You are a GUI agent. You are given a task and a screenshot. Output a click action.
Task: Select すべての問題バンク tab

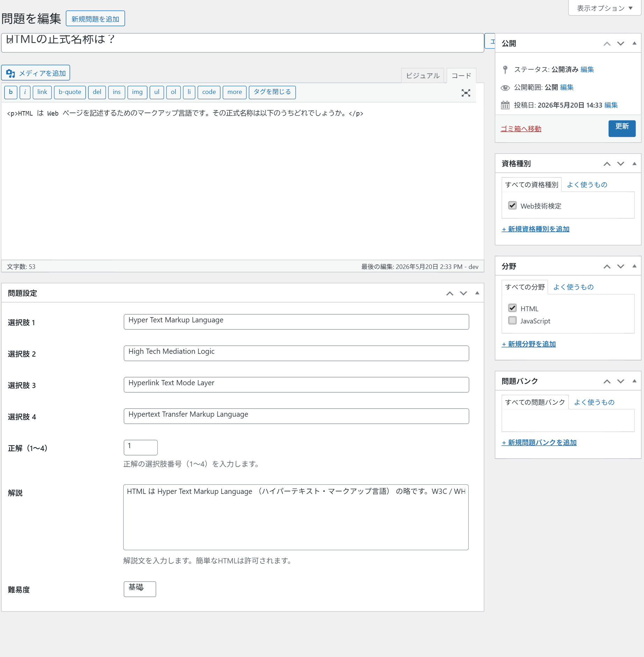pyautogui.click(x=535, y=402)
